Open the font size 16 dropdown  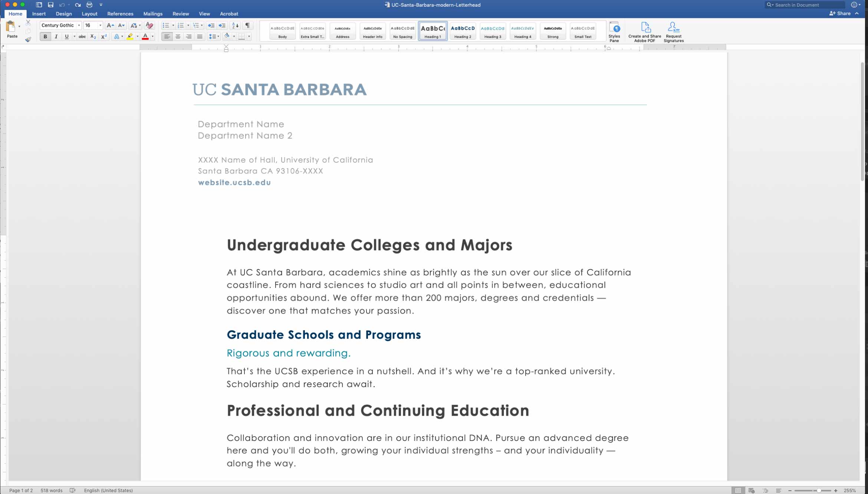pyautogui.click(x=100, y=25)
